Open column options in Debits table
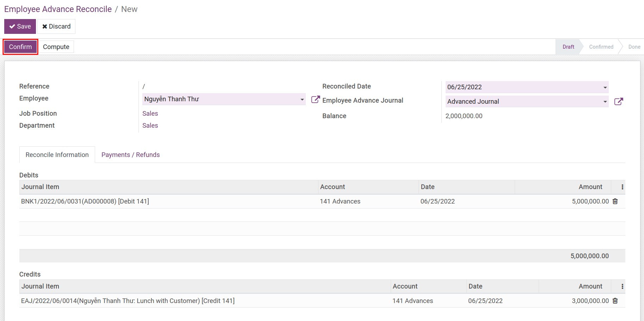The height and width of the screenshot is (321, 644). click(x=622, y=187)
